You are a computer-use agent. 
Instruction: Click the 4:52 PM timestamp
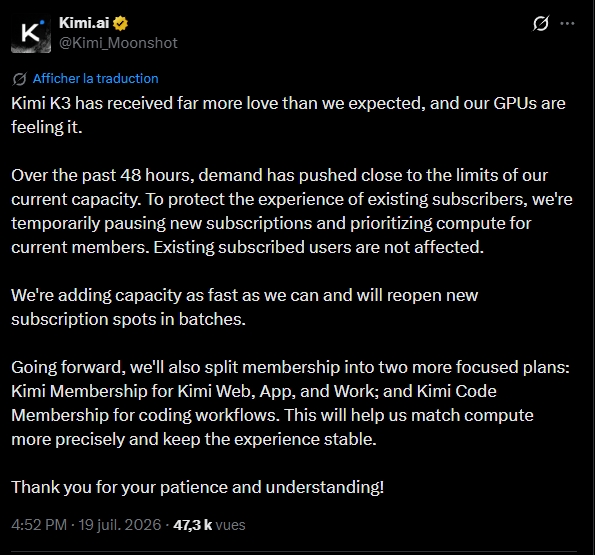pyautogui.click(x=39, y=525)
